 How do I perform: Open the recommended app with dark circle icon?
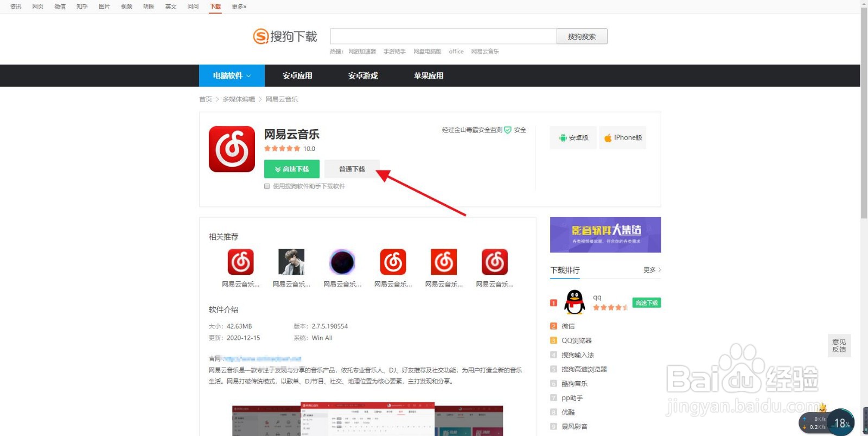(342, 262)
